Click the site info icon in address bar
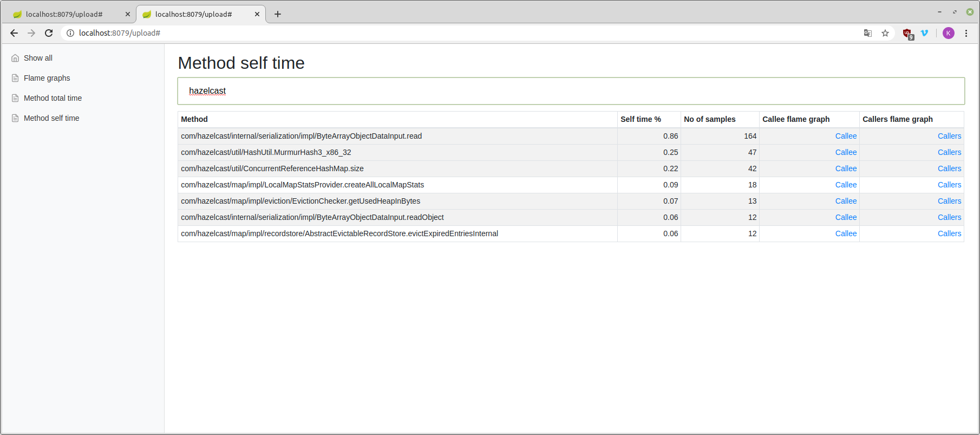 (70, 33)
